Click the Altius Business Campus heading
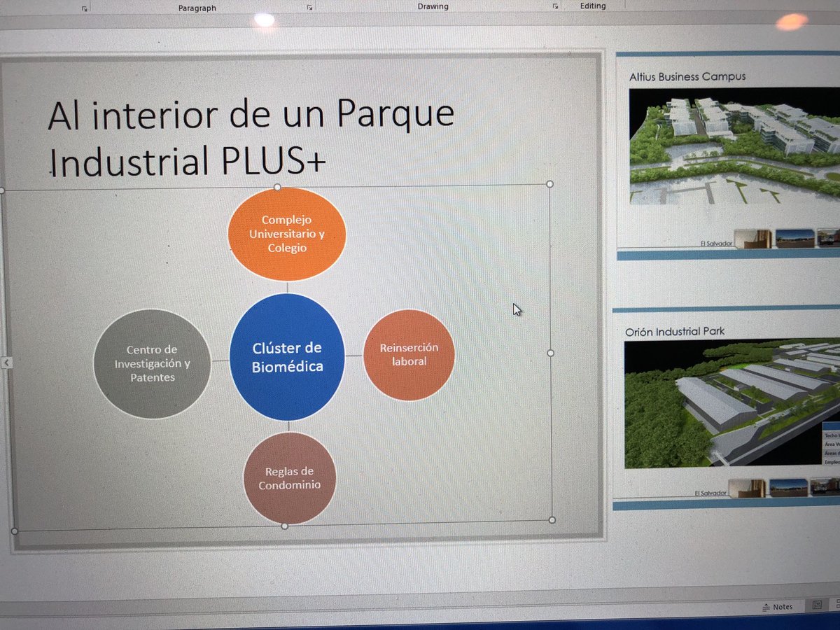Viewport: 840px width, 630px height. tap(687, 76)
